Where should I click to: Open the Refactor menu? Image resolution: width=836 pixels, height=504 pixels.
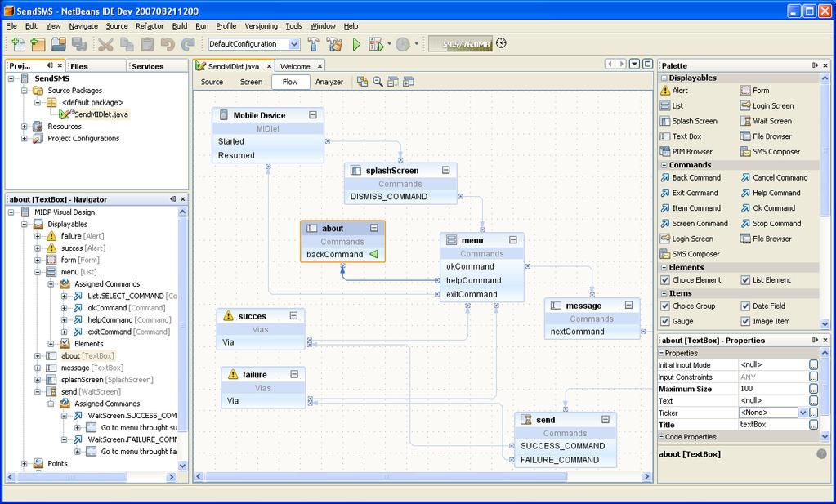click(x=150, y=26)
